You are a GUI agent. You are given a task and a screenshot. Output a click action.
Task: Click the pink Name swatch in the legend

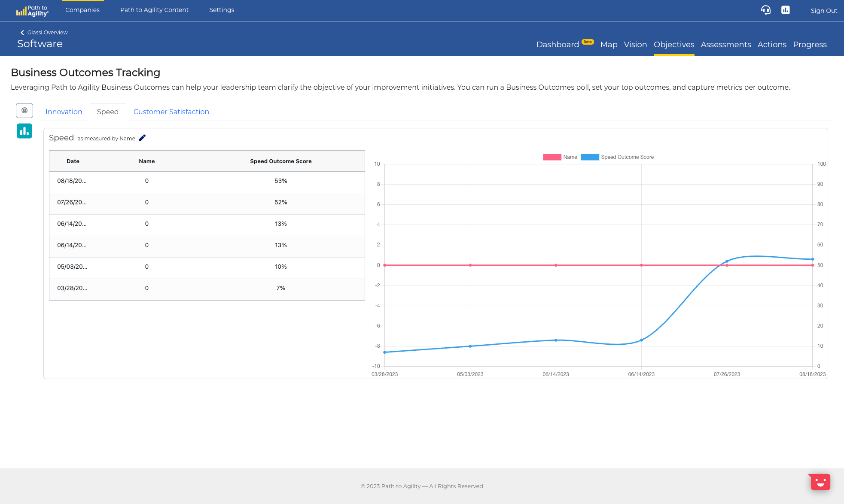(x=551, y=157)
